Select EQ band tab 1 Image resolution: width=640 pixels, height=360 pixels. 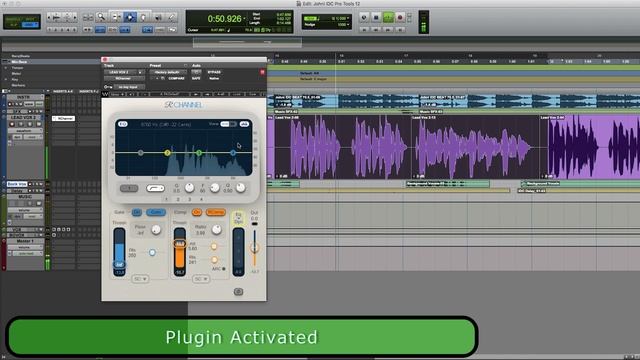167,200
